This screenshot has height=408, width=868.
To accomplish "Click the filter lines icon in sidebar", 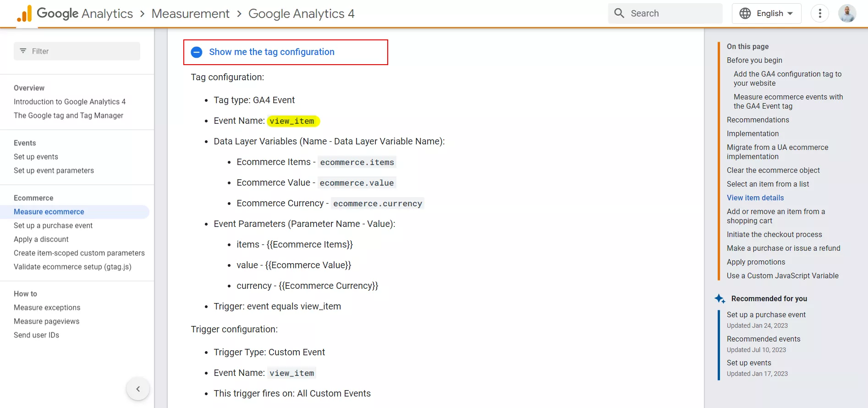I will [x=23, y=51].
